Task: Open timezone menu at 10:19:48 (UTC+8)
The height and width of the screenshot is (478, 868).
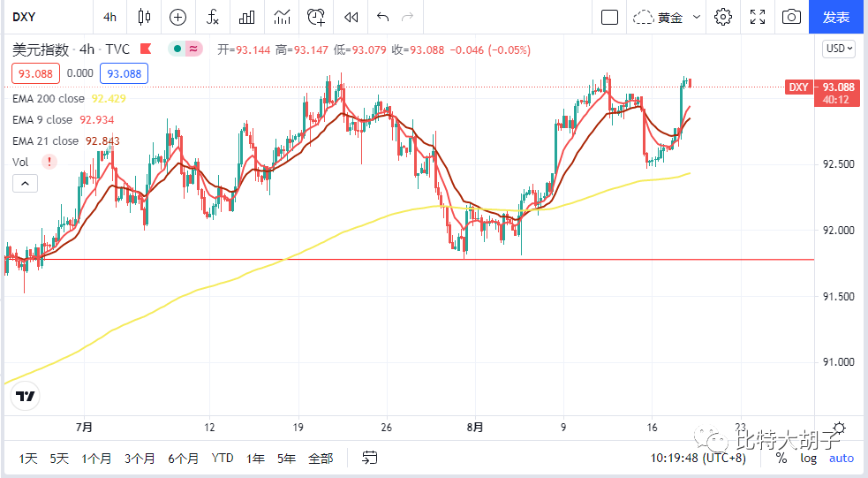Action: click(698, 458)
